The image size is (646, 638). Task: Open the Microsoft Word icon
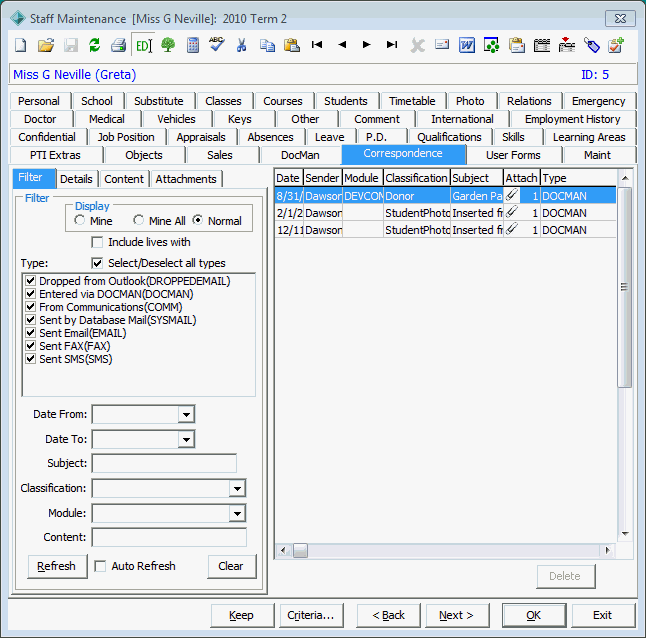click(467, 45)
